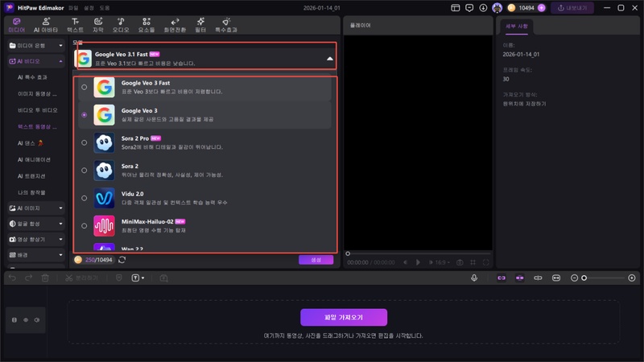Open the download center icon
Screen dimensions: 644x362
[483, 8]
